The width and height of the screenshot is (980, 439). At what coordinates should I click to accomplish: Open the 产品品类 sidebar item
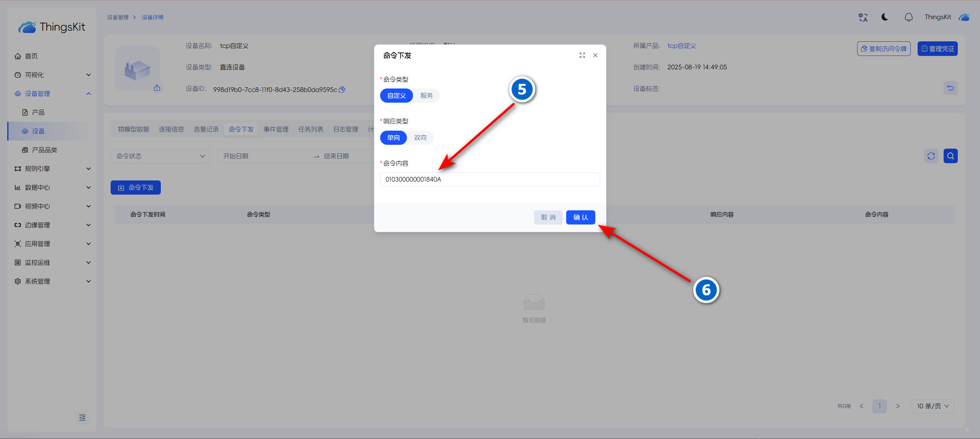pyautogui.click(x=44, y=150)
